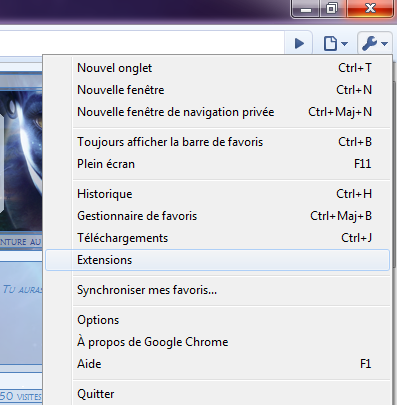This screenshot has width=397, height=405.
Task: Close the Chrome window
Action: pos(370,8)
